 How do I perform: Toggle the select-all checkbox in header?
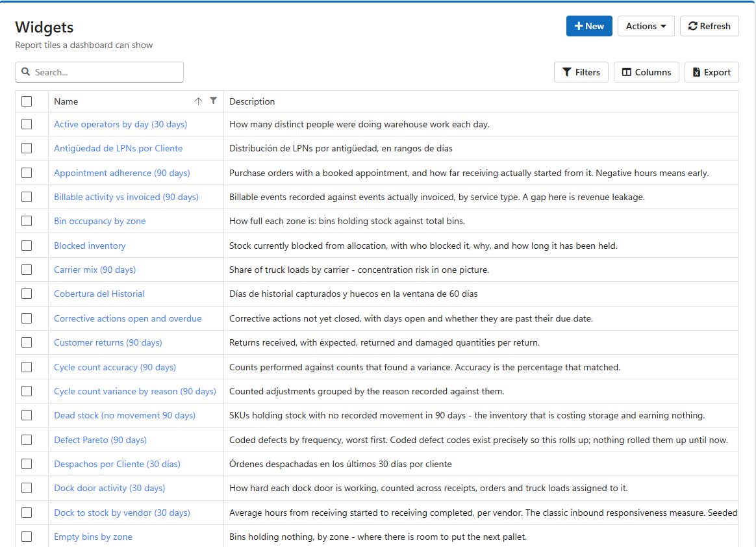pos(27,101)
